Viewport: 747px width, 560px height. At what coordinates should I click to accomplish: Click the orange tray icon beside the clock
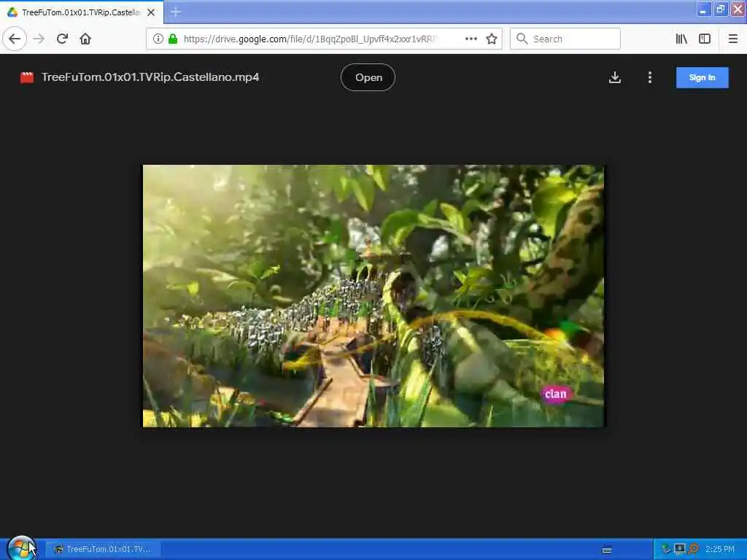(x=693, y=549)
